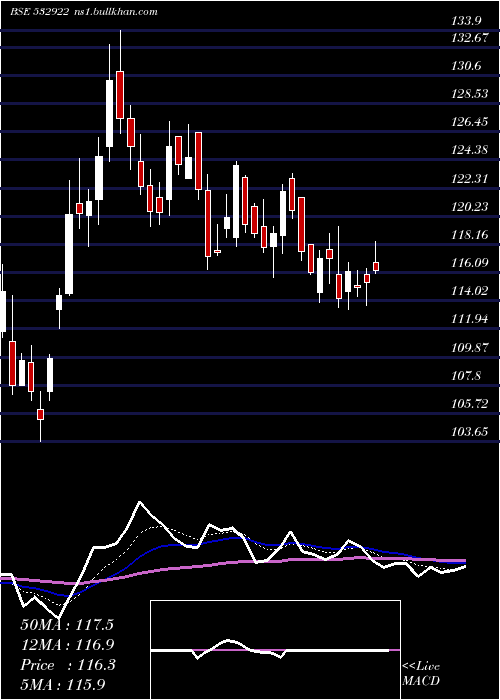Click the 126.45 price axis label

(470, 122)
